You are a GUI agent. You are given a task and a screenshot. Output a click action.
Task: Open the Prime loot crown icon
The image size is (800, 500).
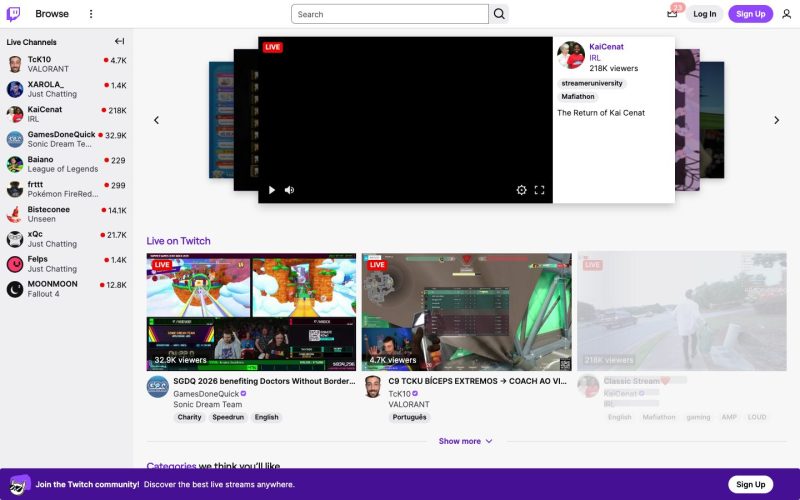click(x=672, y=14)
